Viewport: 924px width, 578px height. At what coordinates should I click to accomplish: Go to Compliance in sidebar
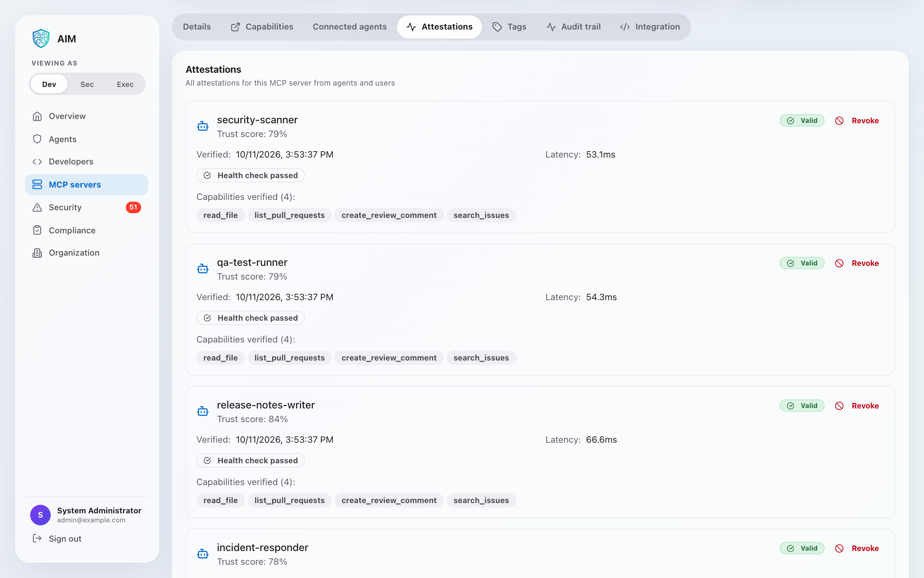coord(87,230)
